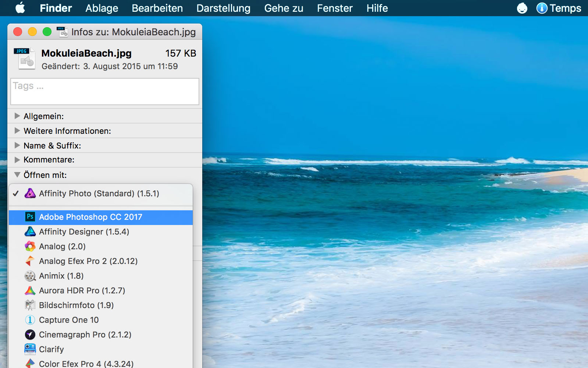588x368 pixels.
Task: Click the Animix (1.8) app icon
Action: tap(30, 276)
